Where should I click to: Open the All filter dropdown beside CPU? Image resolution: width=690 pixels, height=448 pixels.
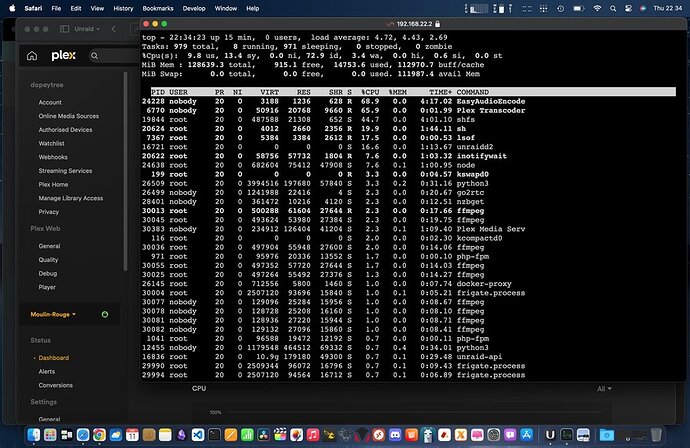pos(604,389)
